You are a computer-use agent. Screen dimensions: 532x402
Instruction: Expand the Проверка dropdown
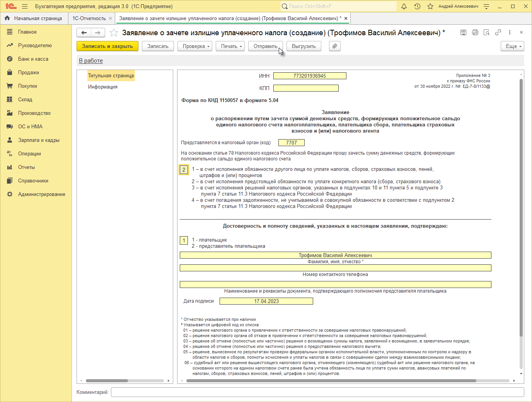[196, 46]
